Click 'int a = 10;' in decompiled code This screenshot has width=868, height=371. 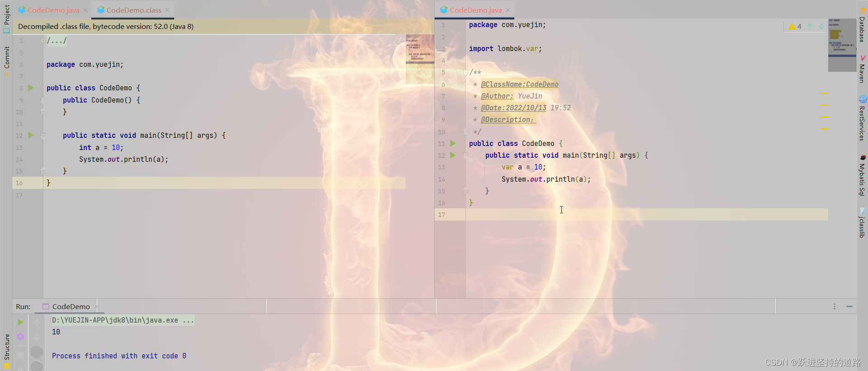(101, 147)
